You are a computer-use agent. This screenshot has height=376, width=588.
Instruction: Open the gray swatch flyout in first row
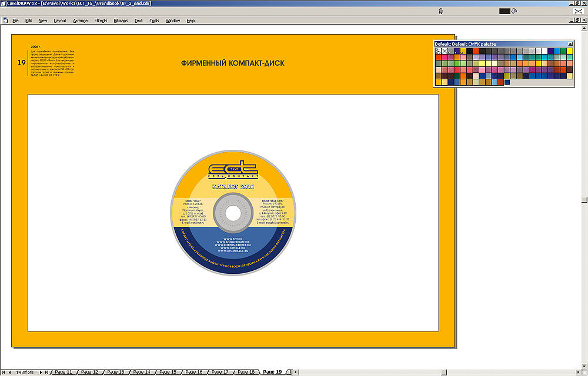(x=450, y=51)
